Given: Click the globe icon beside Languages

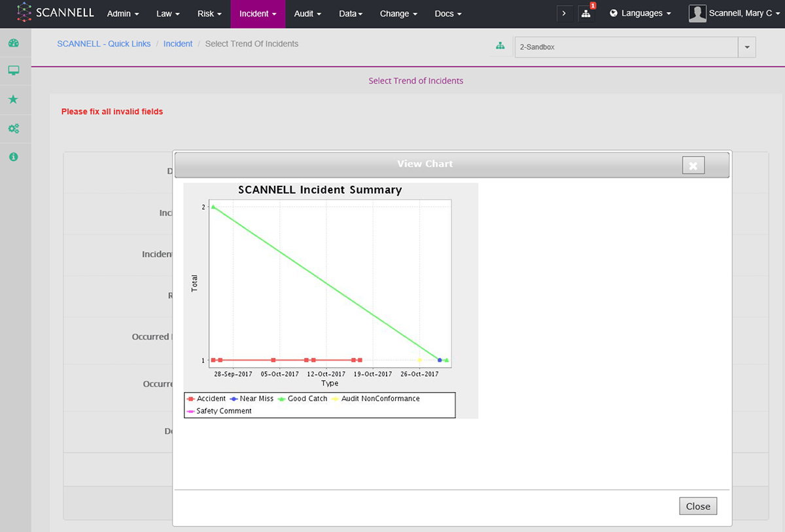Looking at the screenshot, I should pyautogui.click(x=614, y=13).
